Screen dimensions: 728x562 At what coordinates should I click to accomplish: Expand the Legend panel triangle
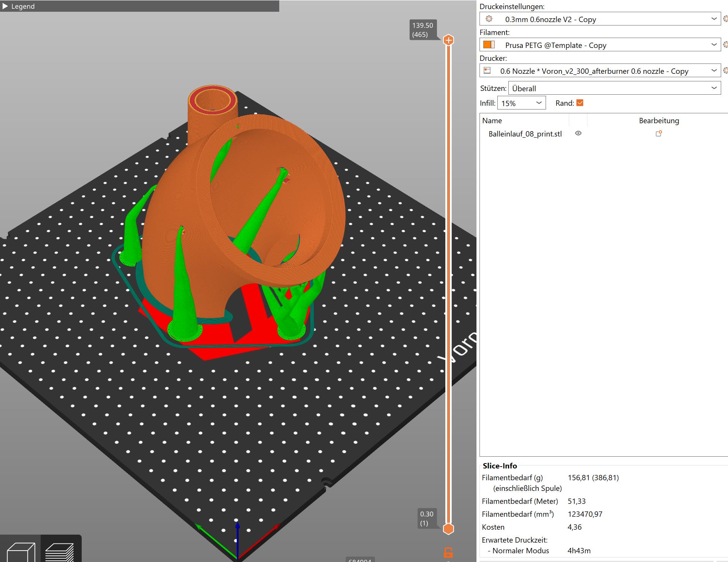click(5, 6)
